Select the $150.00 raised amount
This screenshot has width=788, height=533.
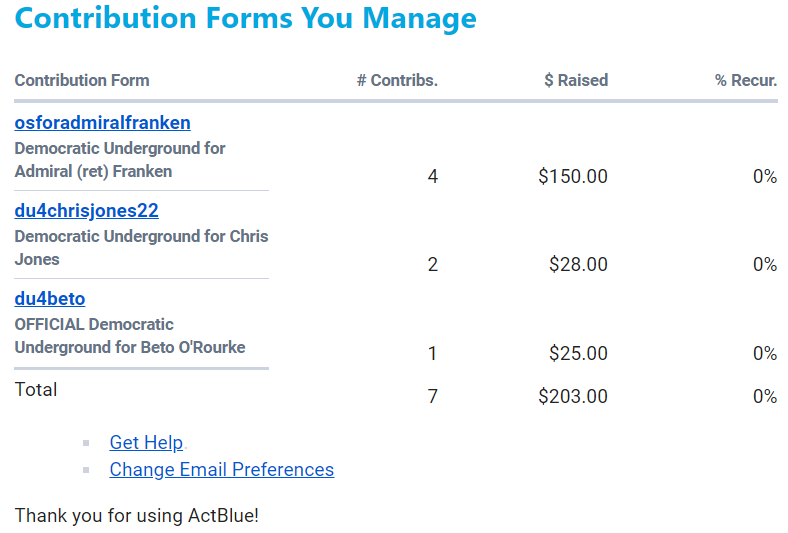(572, 177)
